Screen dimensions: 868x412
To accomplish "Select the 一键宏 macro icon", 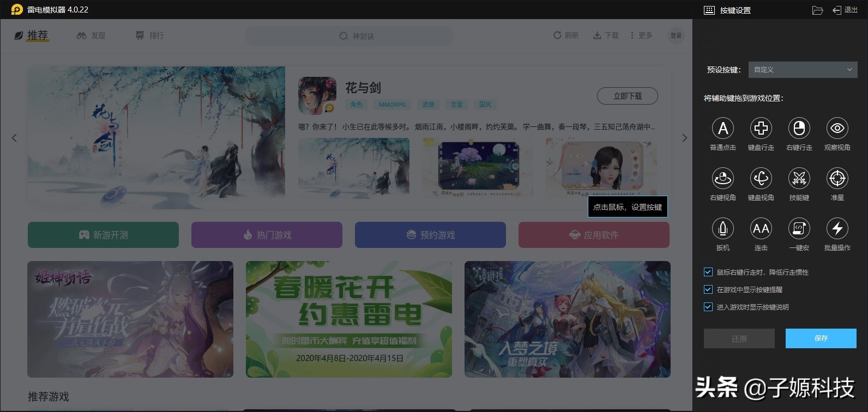I will click(799, 228).
